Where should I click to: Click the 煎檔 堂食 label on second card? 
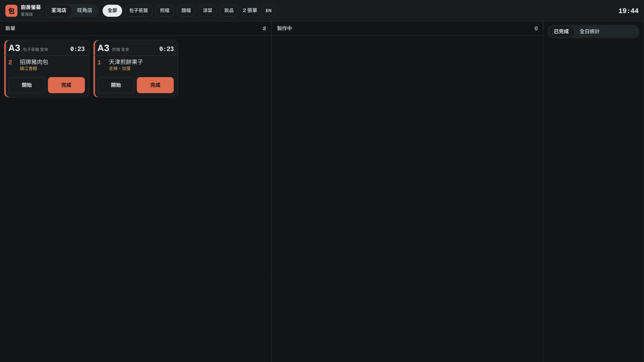pos(121,49)
